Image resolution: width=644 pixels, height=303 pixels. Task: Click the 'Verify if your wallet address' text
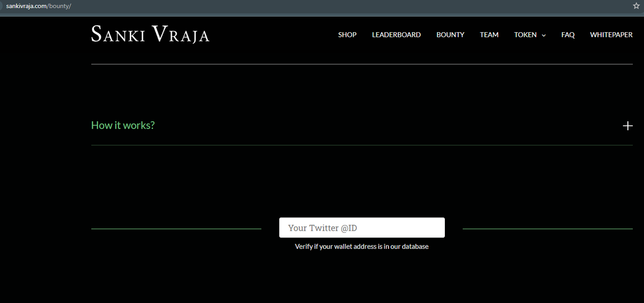pos(362,247)
